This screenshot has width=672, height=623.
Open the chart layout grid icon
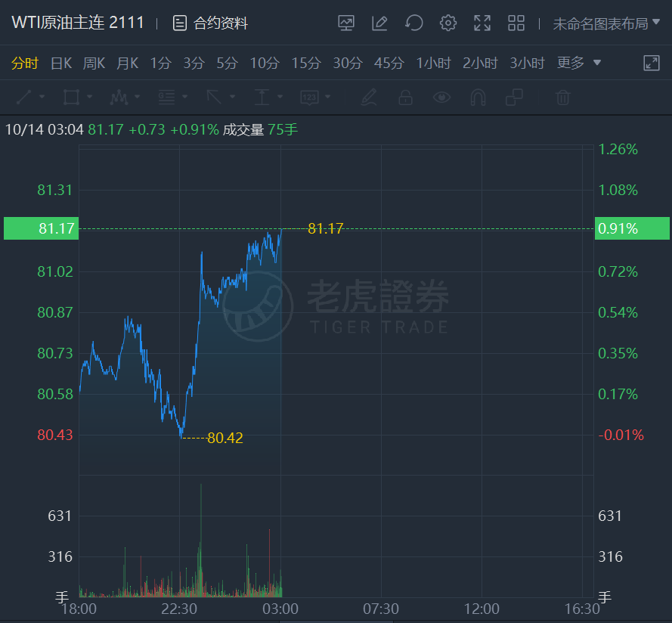tap(516, 23)
